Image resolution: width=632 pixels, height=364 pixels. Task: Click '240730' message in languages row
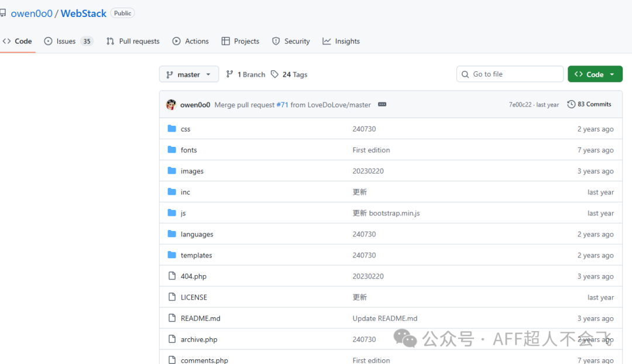click(x=364, y=234)
